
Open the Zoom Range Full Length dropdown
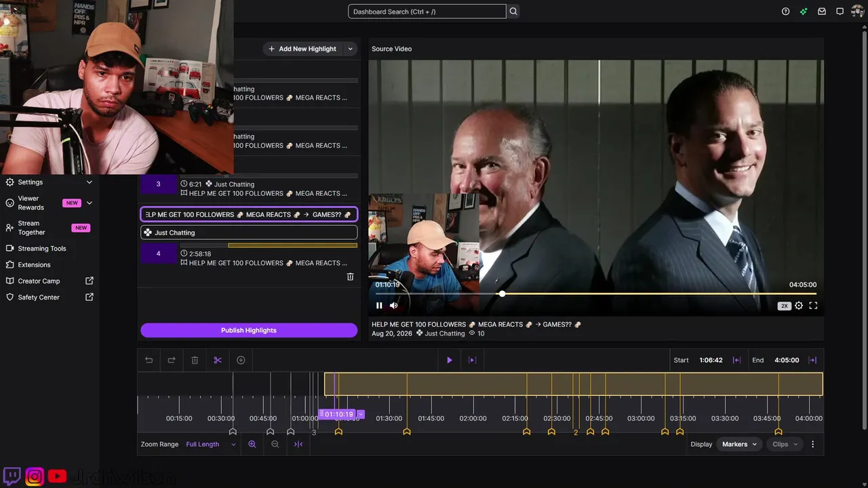[211, 444]
